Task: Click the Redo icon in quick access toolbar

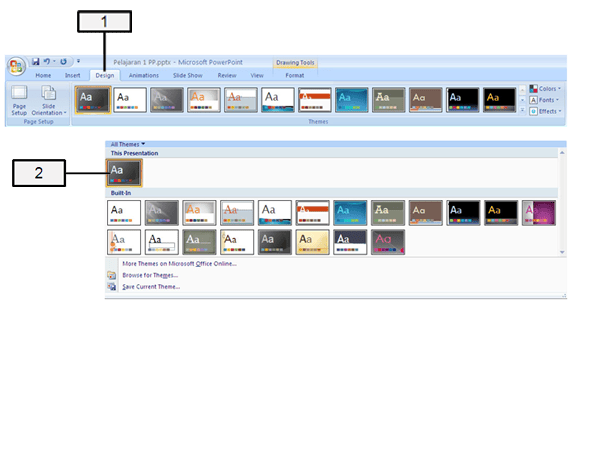Action: tap(64, 61)
